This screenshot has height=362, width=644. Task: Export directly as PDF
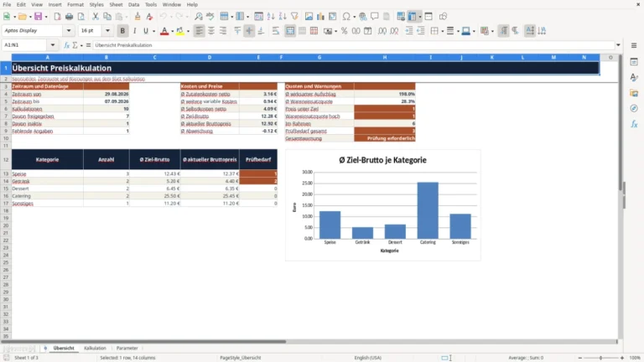[x=57, y=17]
